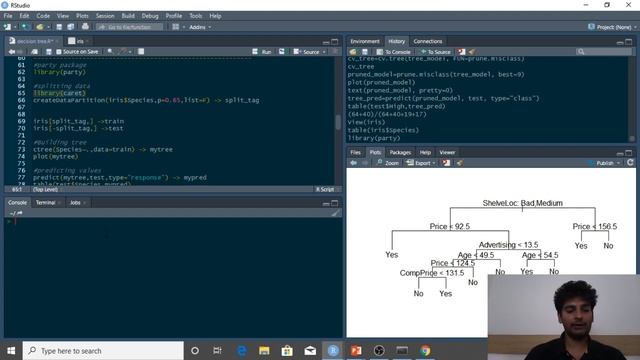Open the Project (None) dropdown
The height and width of the screenshot is (360, 640).
tap(612, 27)
